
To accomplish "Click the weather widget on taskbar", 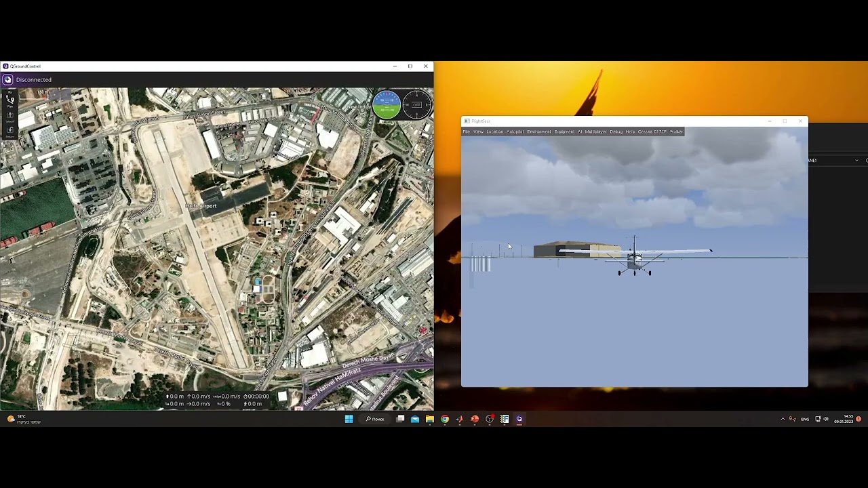I will pyautogui.click(x=24, y=419).
